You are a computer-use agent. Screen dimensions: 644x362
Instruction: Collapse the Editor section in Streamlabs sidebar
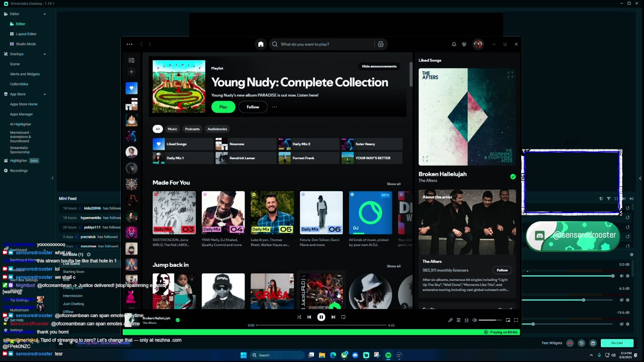point(44,14)
